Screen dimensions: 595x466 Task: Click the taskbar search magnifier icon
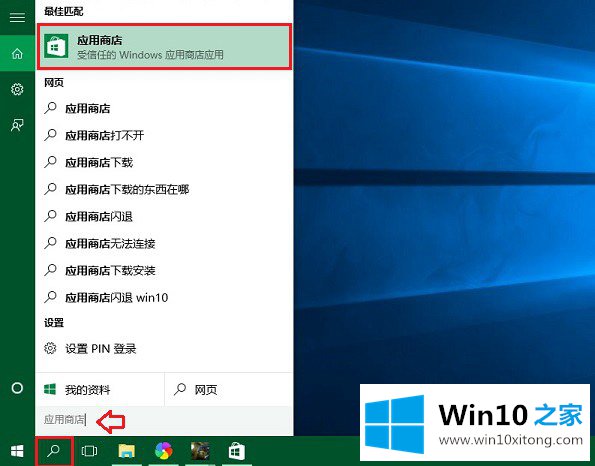54,451
